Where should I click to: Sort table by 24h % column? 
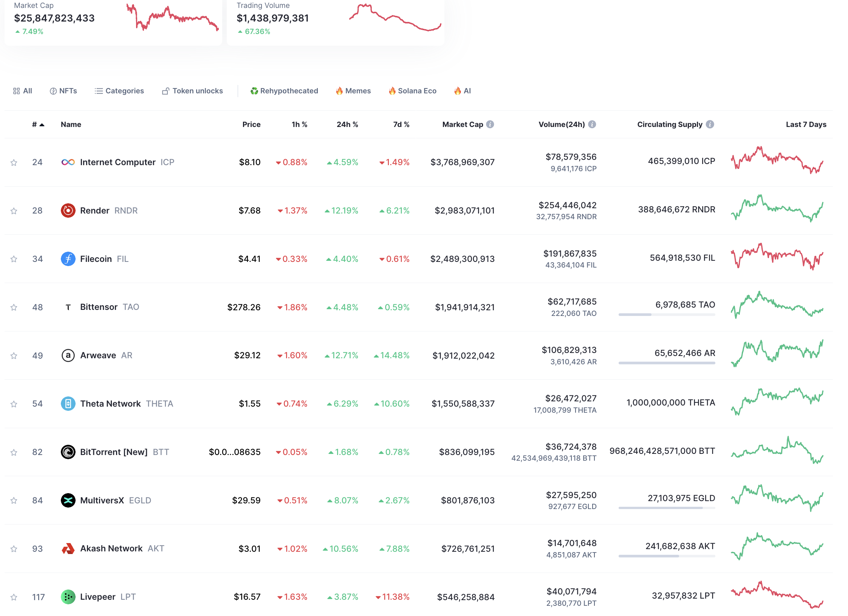pos(347,124)
